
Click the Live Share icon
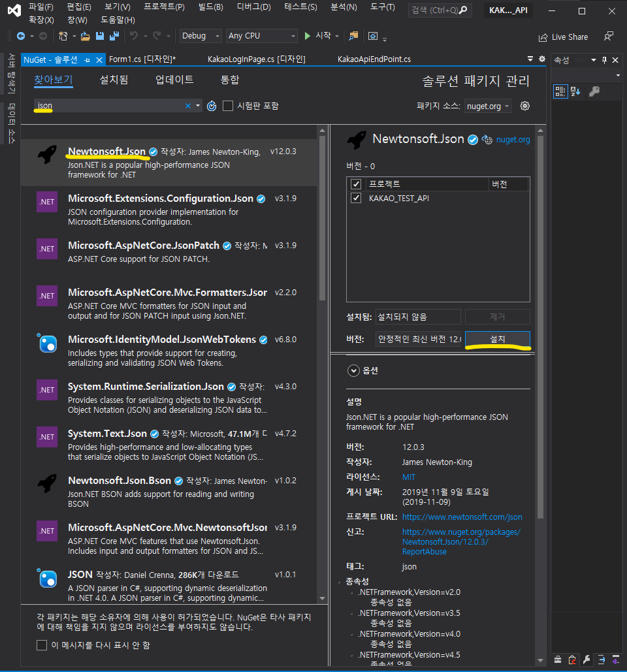pyautogui.click(x=543, y=37)
